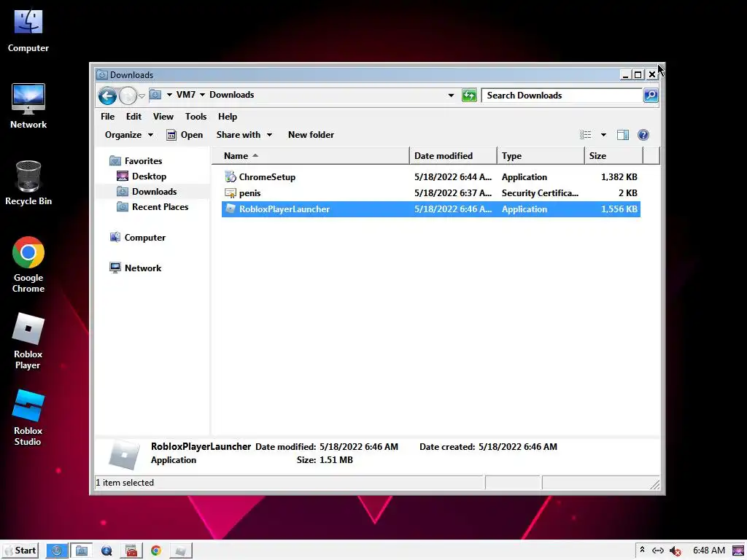Select the Roblox Studio desktop shortcut

(x=28, y=418)
